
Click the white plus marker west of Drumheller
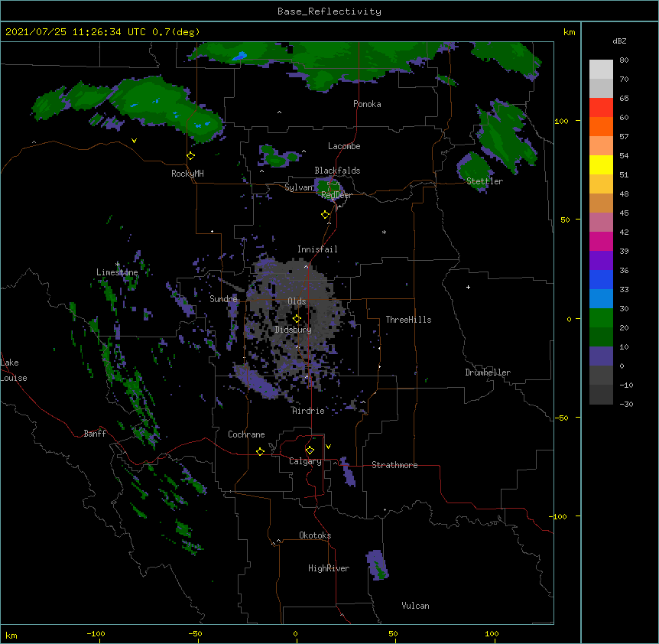click(x=468, y=287)
